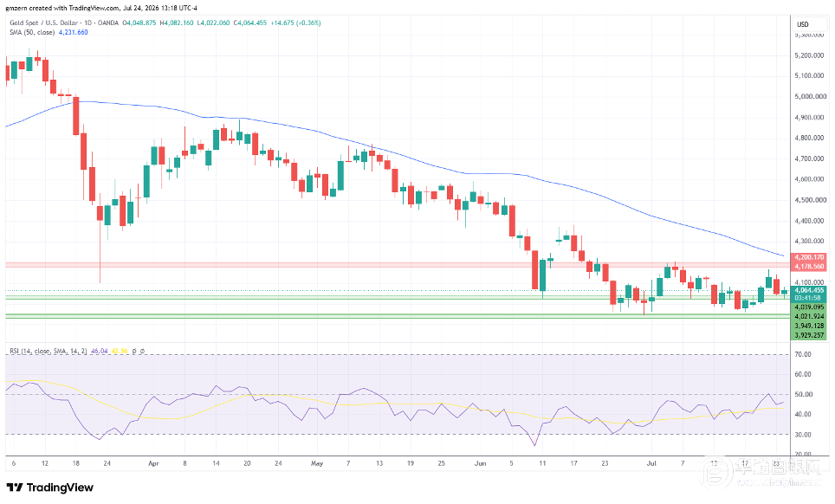Click the close price C4,064.455 in header
Viewport: 835px width, 504px height.
250,23
